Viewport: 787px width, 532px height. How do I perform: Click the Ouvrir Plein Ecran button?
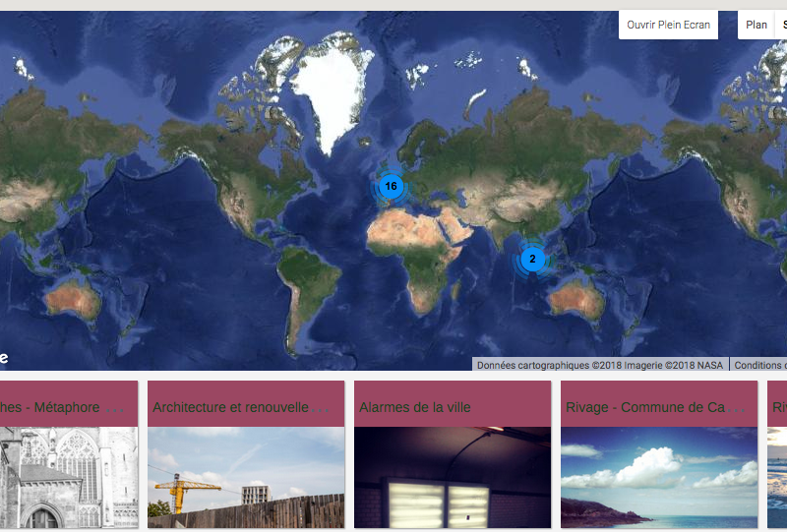click(668, 25)
